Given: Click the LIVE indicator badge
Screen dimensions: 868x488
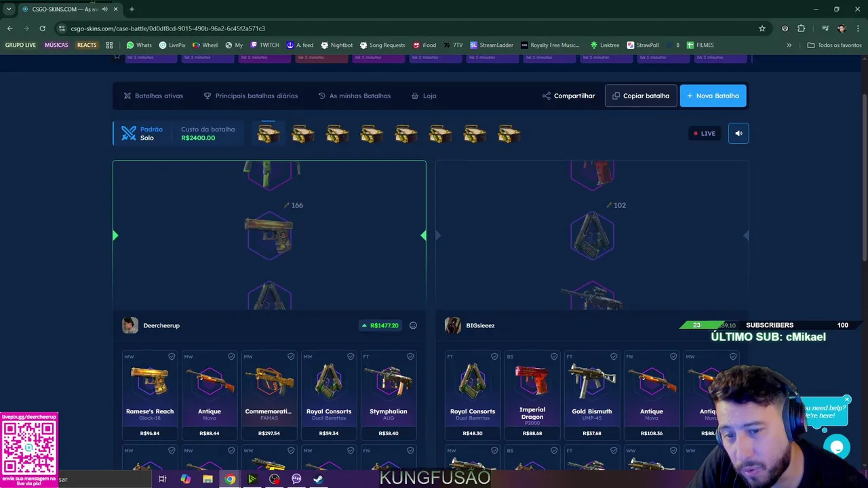Looking at the screenshot, I should 705,134.
